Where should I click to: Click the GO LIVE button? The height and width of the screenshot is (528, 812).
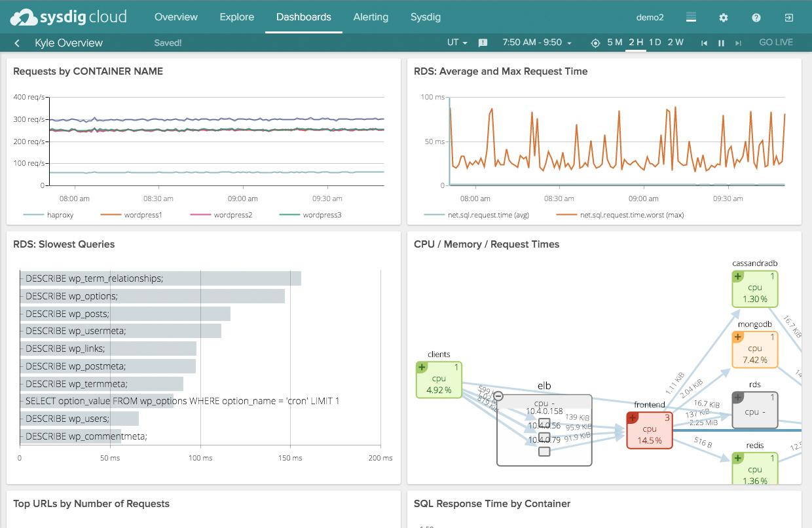pyautogui.click(x=776, y=43)
